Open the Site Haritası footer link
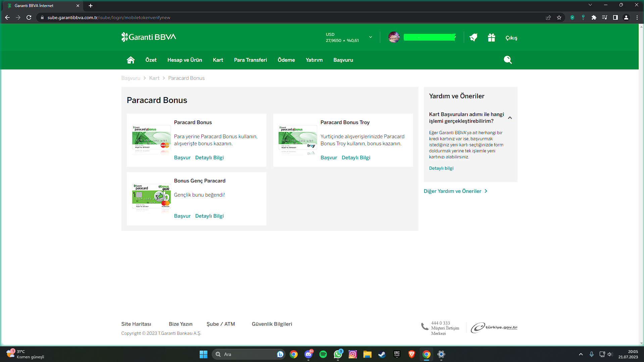Viewport: 644px width, 362px height. (136, 324)
